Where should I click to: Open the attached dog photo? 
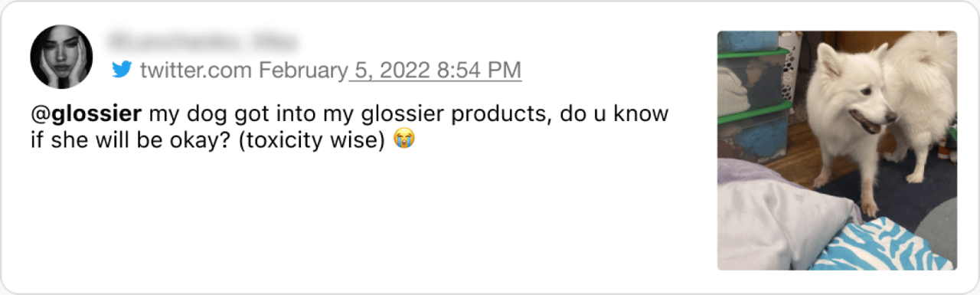click(837, 150)
